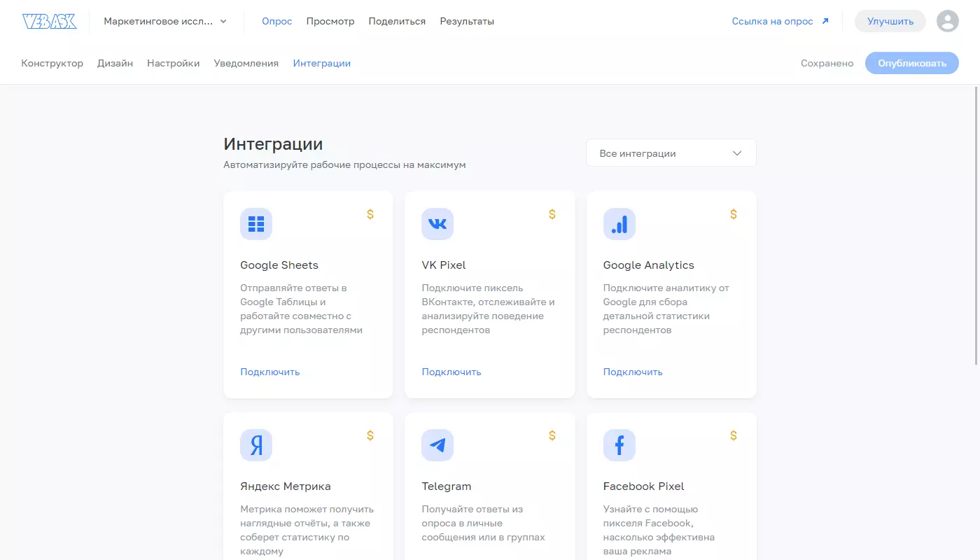Go to the Конструктор section
This screenshot has height=560, width=980.
52,63
